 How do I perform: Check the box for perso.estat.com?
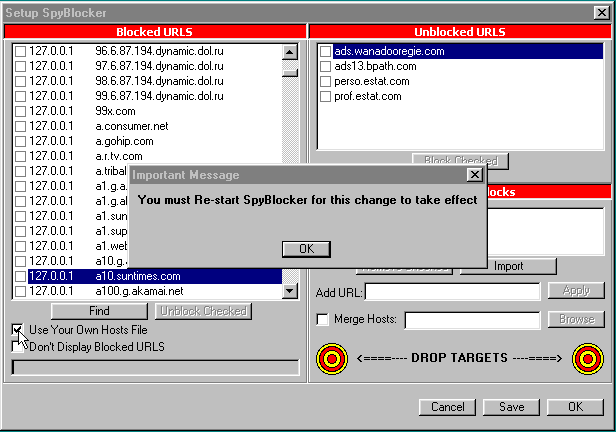pos(325,81)
